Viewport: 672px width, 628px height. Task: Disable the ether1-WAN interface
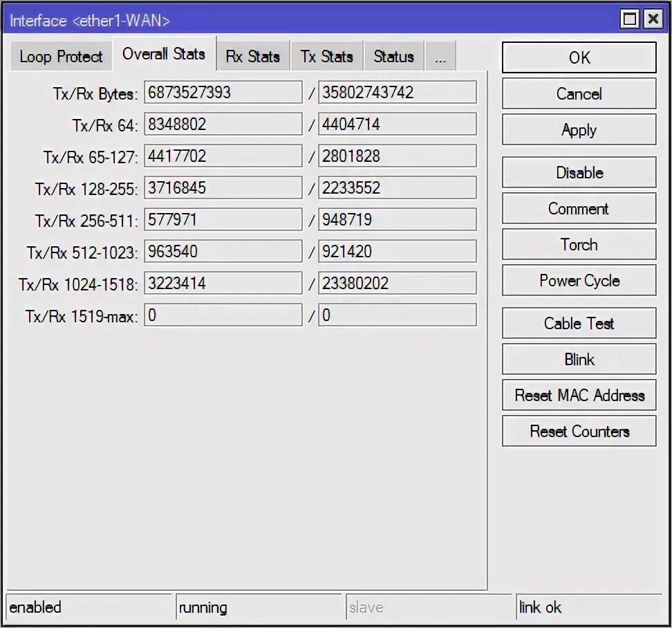[579, 172]
